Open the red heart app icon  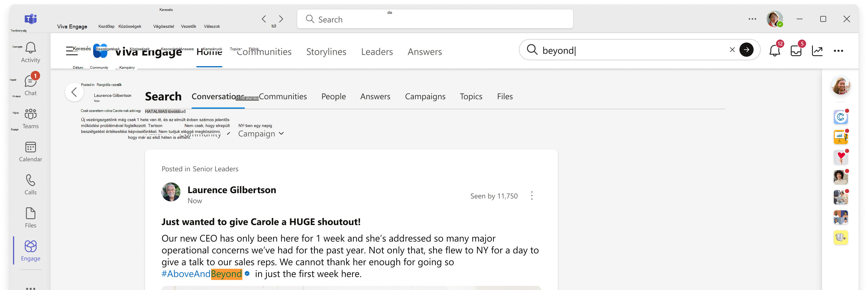840,157
